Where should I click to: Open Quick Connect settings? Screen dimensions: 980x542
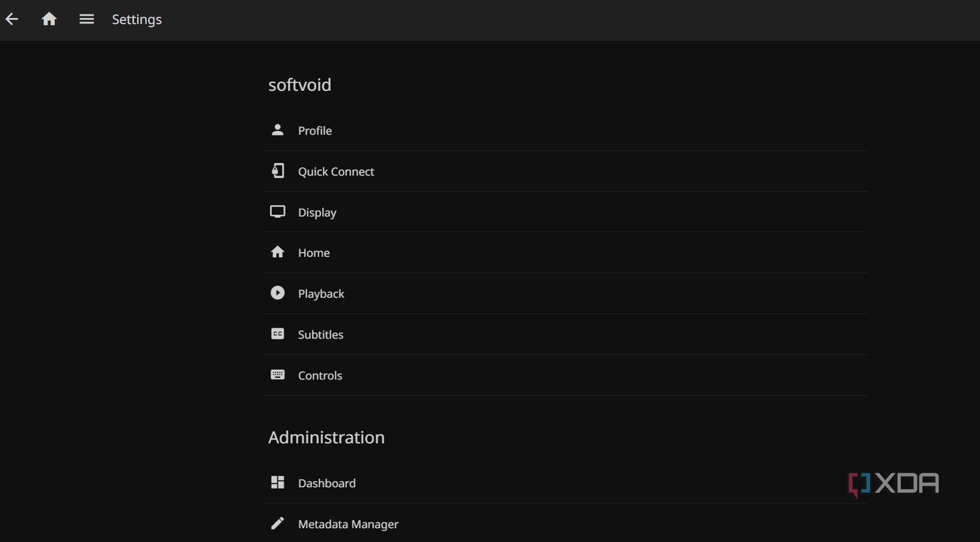click(x=566, y=171)
